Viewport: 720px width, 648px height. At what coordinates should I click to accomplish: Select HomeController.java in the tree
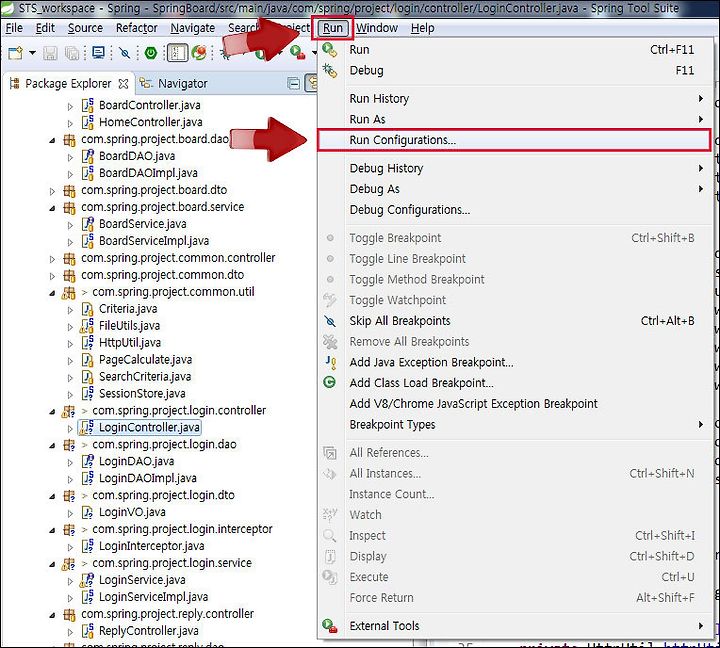coord(151,122)
